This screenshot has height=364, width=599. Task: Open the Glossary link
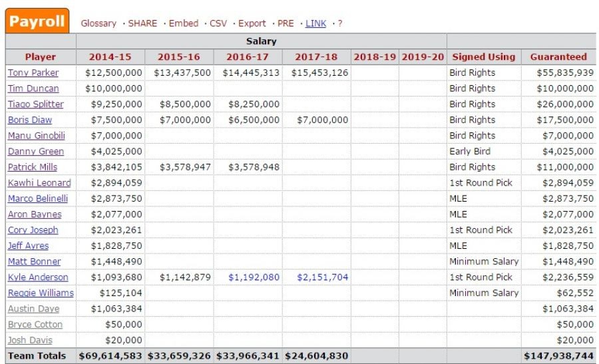point(99,23)
